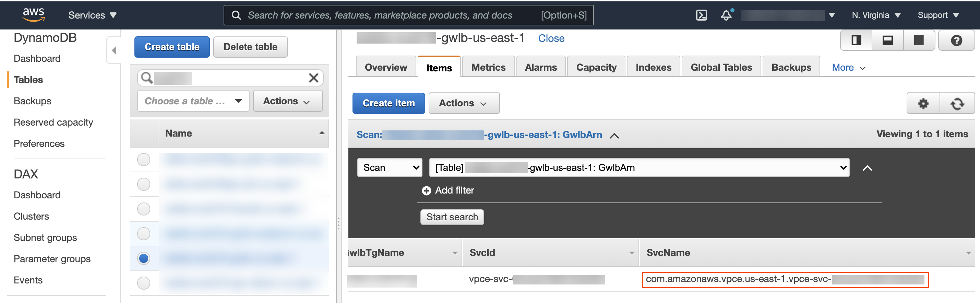Viewport: 980px width, 303px height.
Task: Open the Scan/Query type dropdown
Action: coord(390,168)
